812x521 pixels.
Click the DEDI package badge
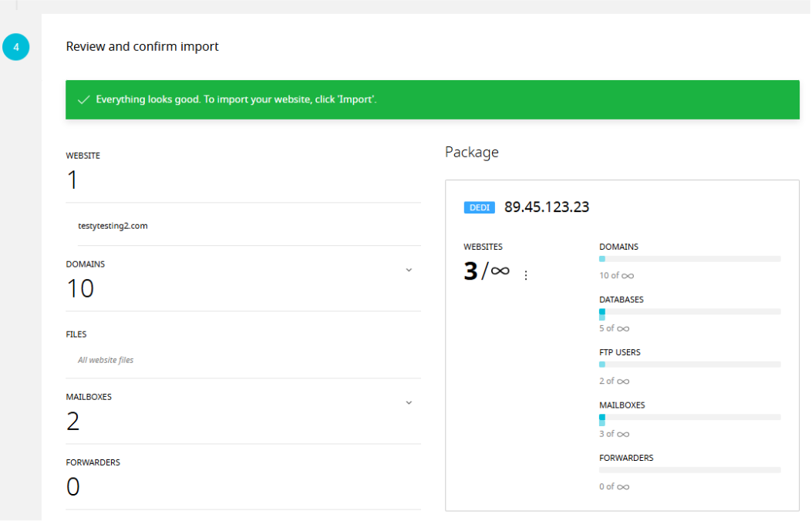[x=479, y=207]
